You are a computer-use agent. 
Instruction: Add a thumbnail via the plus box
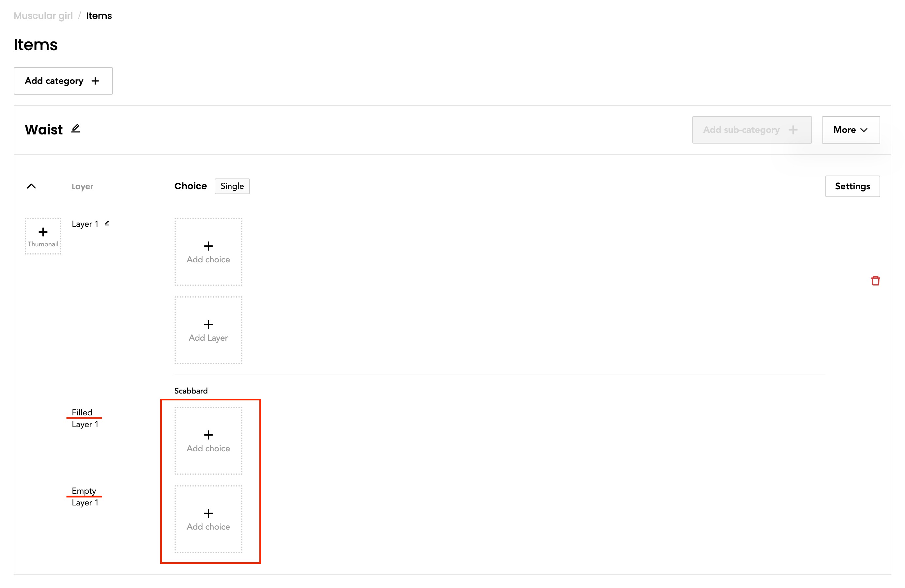coord(43,236)
